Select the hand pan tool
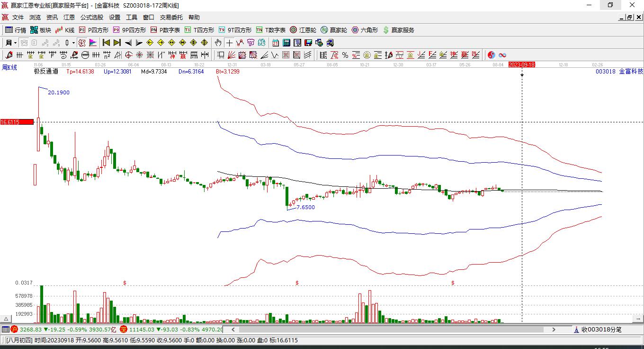Viewport: 644px width, 349px height. point(218,43)
